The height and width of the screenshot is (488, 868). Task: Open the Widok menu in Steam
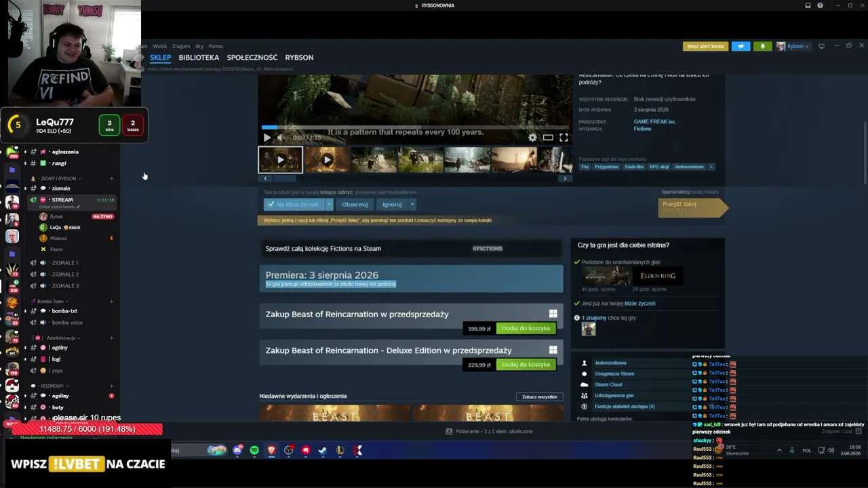coord(159,46)
